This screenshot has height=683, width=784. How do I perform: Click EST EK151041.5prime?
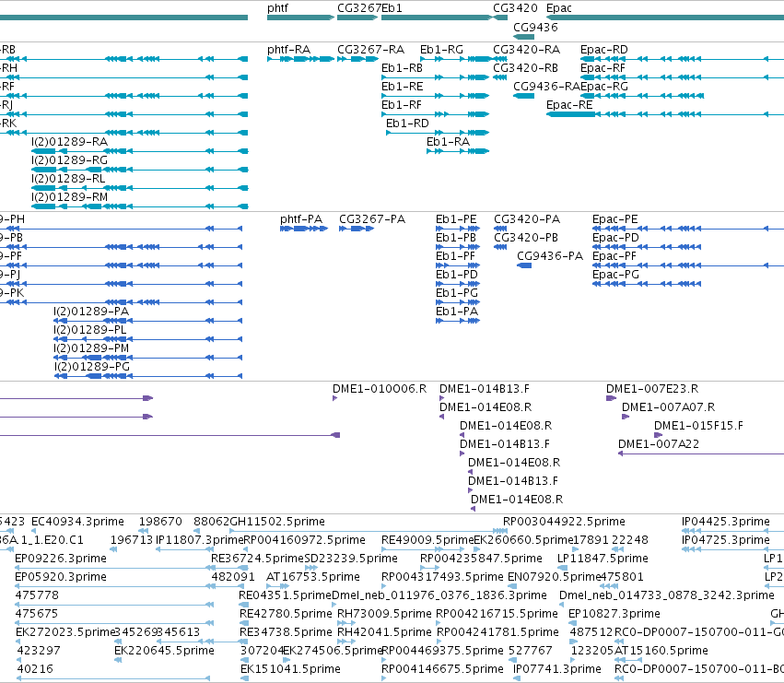coord(290,669)
